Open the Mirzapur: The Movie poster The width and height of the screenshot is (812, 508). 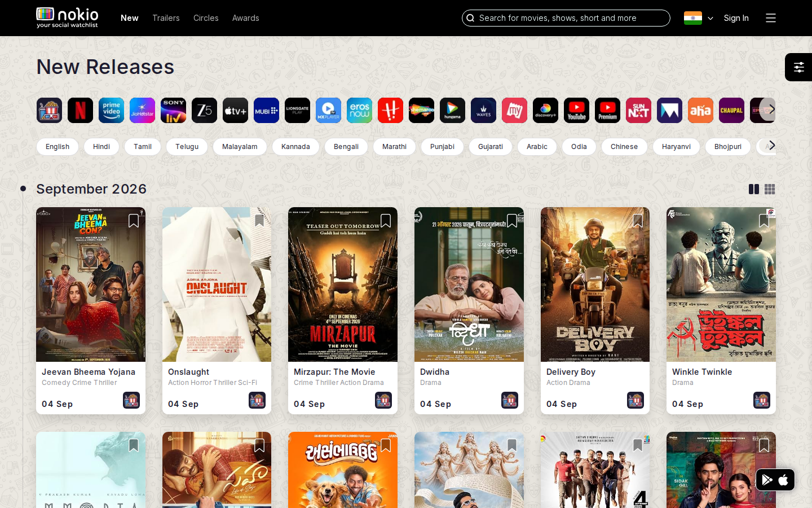[343, 284]
